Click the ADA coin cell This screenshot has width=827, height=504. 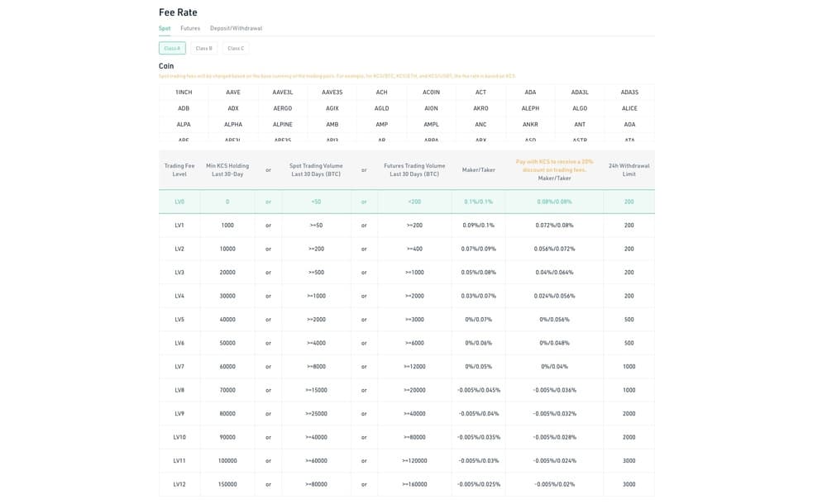point(531,93)
